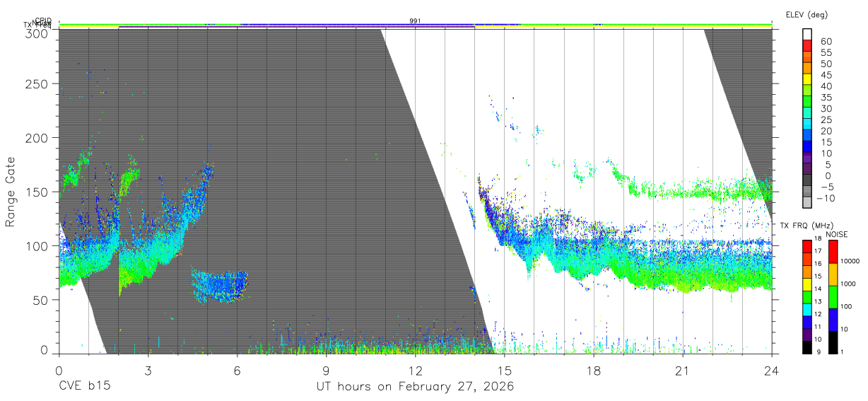Click the '-5' label on the ELEV scale

pos(827,187)
